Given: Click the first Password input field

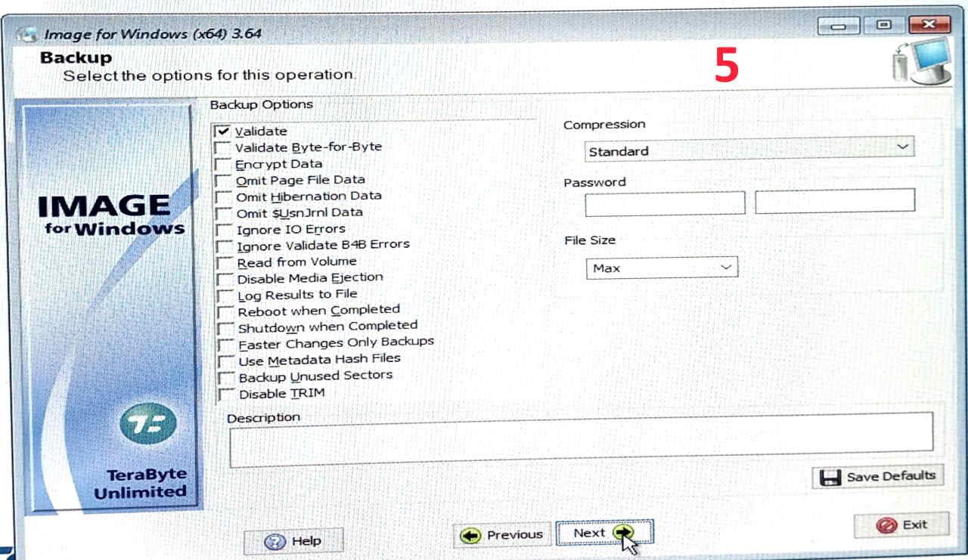Looking at the screenshot, I should click(665, 203).
